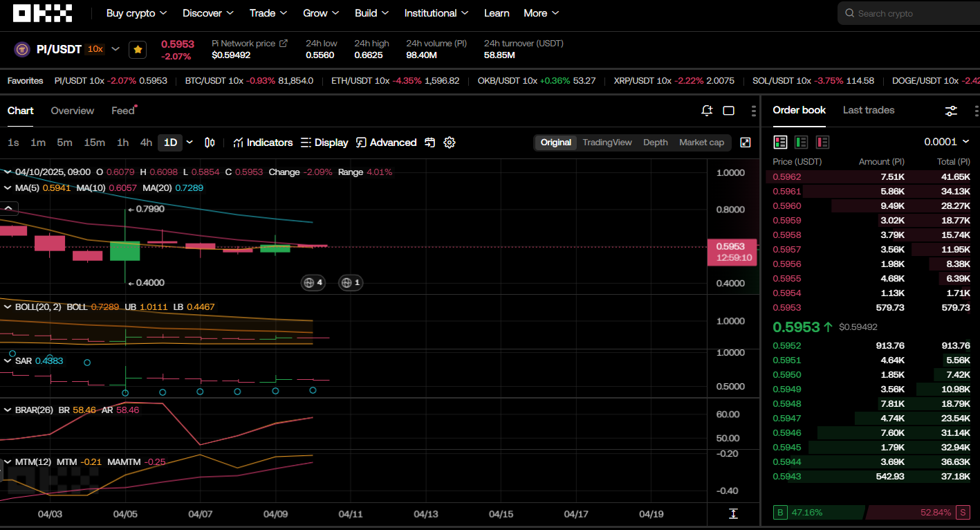Select the 1h timeframe

122,143
